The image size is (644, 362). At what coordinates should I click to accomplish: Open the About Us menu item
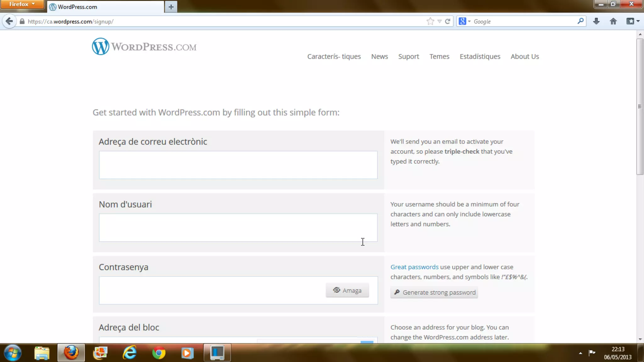coord(525,56)
